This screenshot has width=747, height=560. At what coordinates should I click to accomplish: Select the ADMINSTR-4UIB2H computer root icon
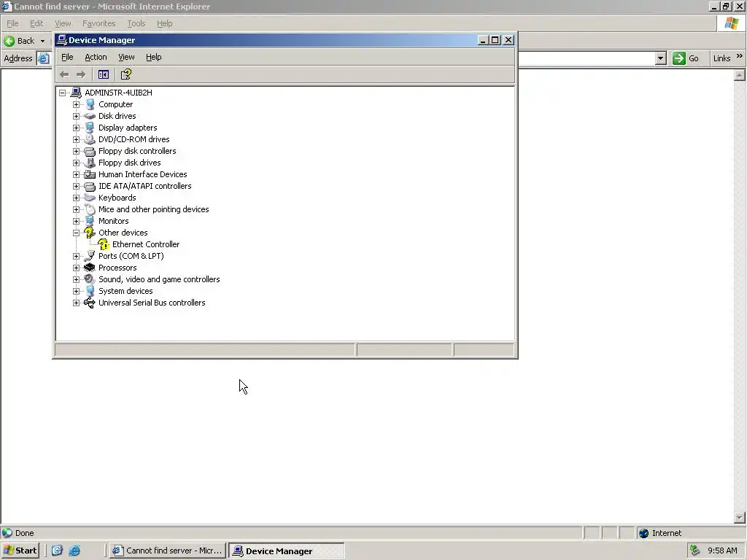[76, 93]
